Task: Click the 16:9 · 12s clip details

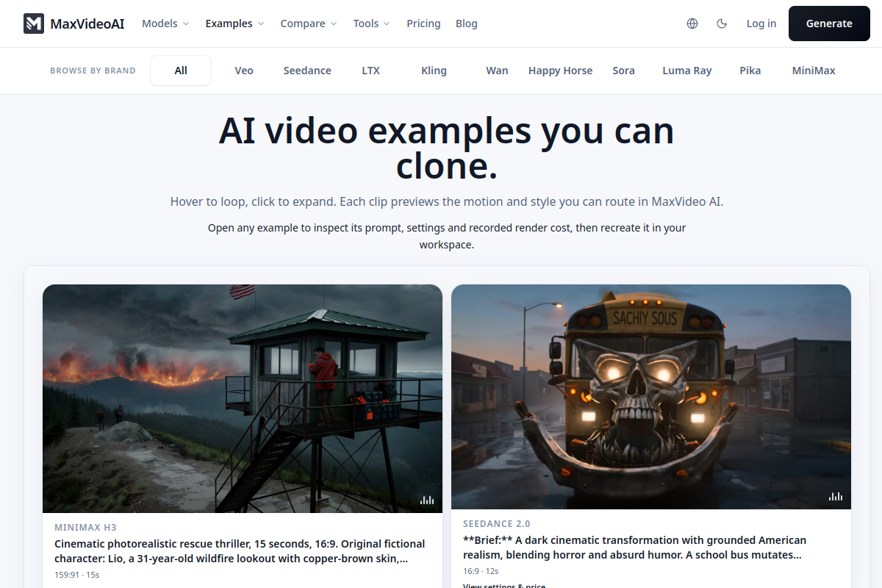Action: [481, 571]
